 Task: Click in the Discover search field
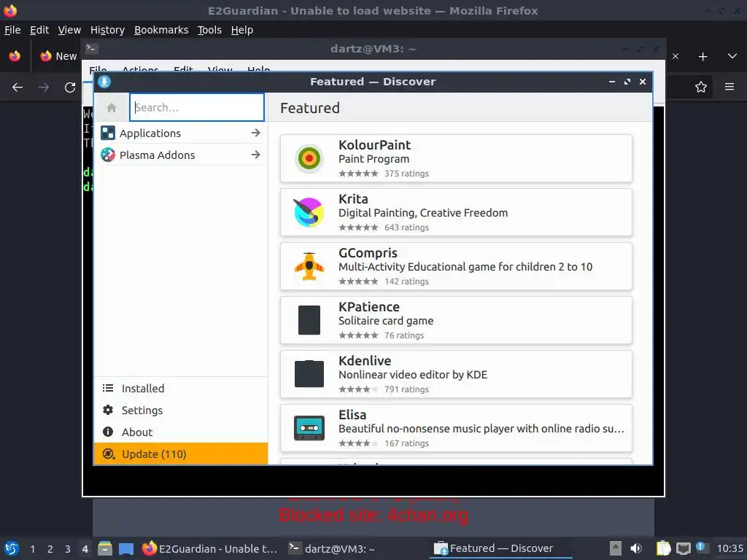tap(197, 107)
